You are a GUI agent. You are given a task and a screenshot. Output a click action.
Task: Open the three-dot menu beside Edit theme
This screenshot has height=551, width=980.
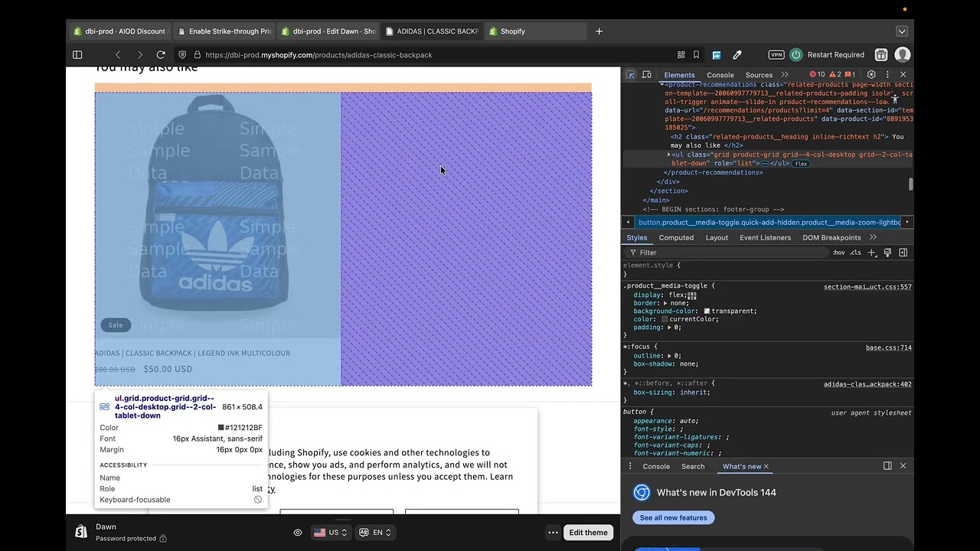[x=553, y=533]
